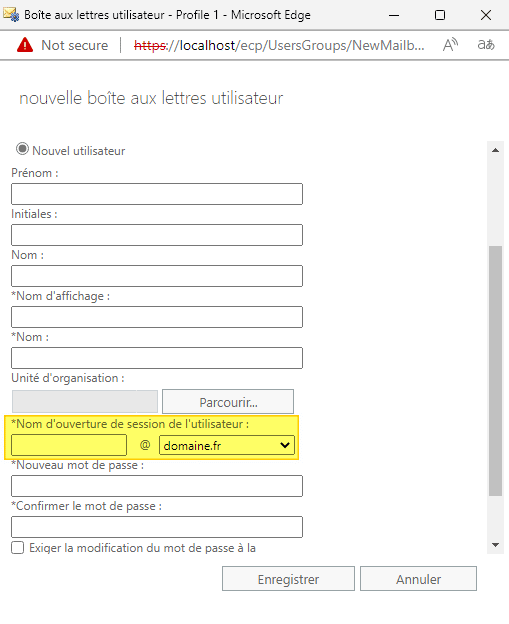
Task: Click the vertical scrollbar thumb
Action: coord(495,371)
